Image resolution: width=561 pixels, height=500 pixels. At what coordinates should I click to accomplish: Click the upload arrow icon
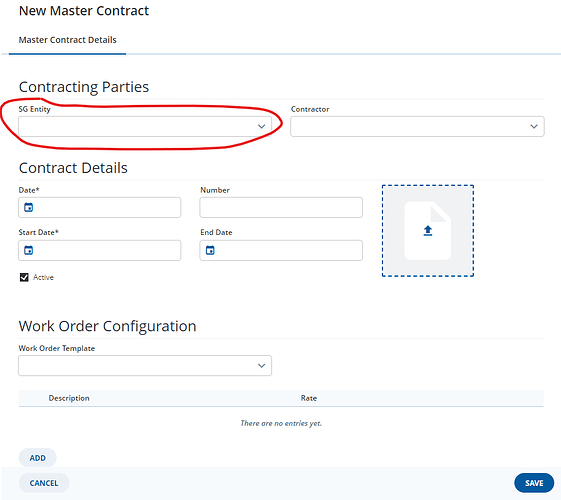(428, 231)
